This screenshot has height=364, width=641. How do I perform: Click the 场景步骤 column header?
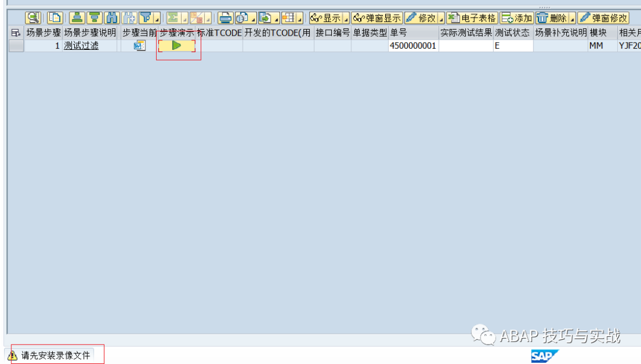click(x=43, y=33)
